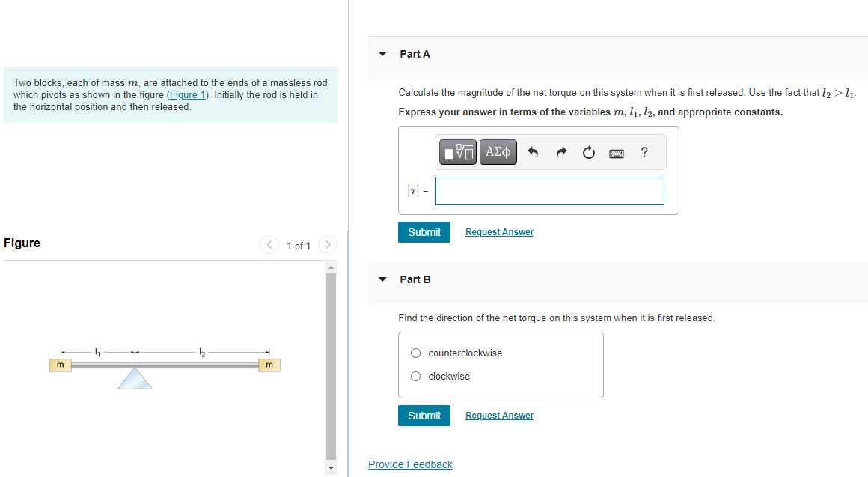Click the previous figure navigation arrow
868x477 pixels.
pyautogui.click(x=269, y=245)
